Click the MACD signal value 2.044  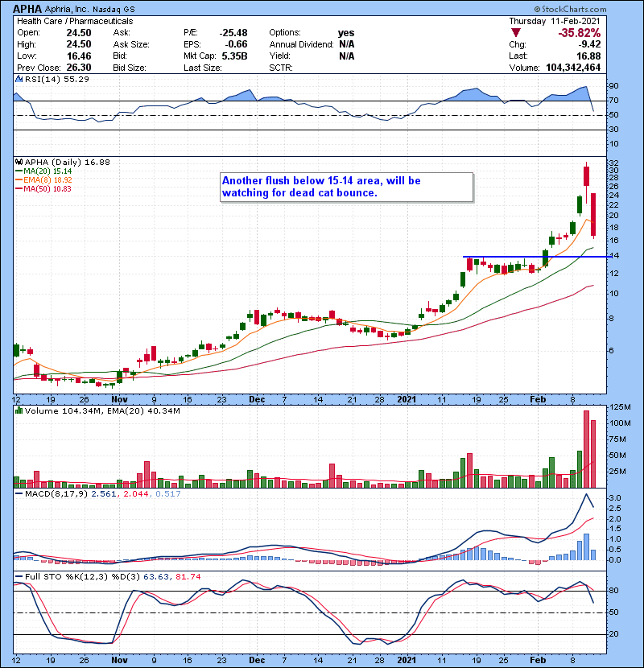136,494
